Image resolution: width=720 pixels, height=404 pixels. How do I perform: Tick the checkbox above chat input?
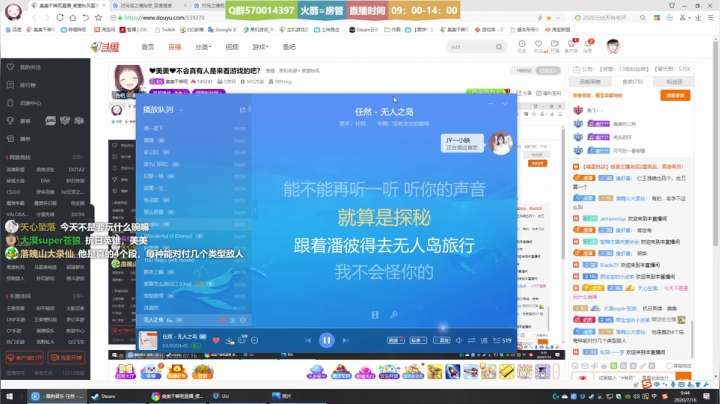click(669, 366)
